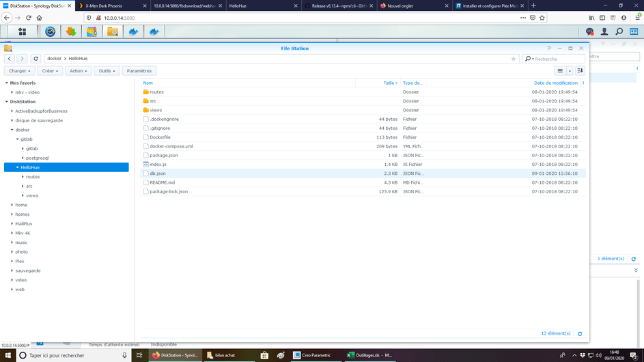
Task: Select the mkv - video favorite
Action: (27, 92)
